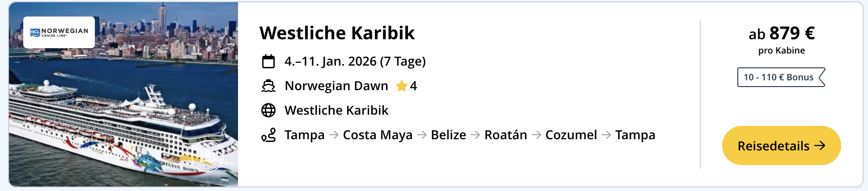This screenshot has width=868, height=191.
Task: Select Cozumel port in the route
Action: (571, 135)
